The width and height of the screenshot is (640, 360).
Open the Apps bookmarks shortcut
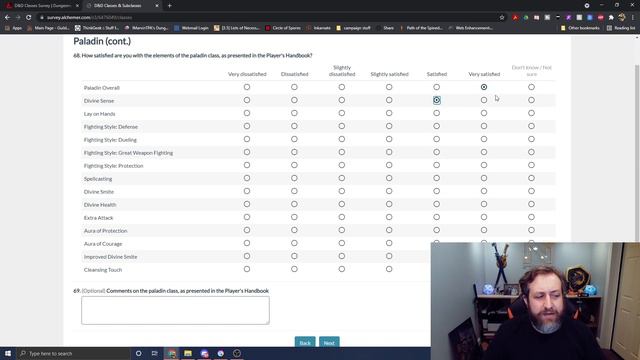[14, 28]
